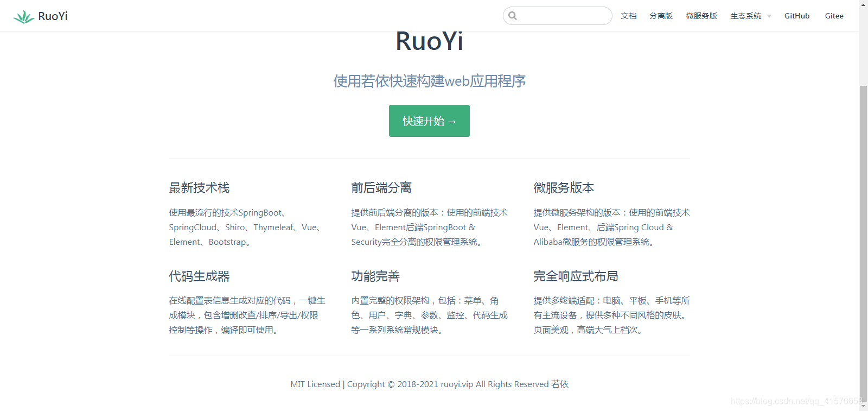Click the 微服务版本 heading

pos(564,188)
